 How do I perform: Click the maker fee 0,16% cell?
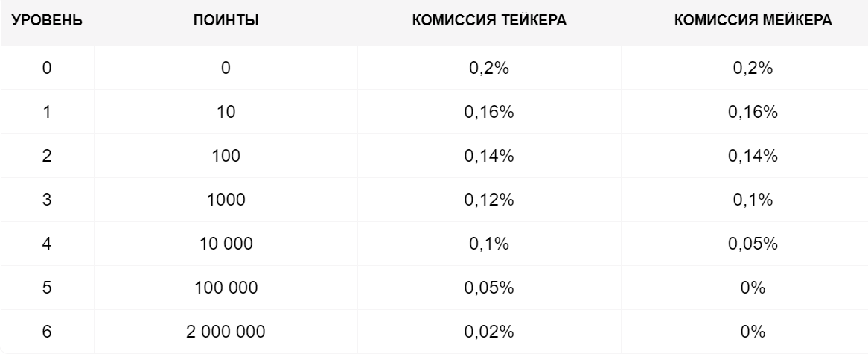[x=753, y=112]
